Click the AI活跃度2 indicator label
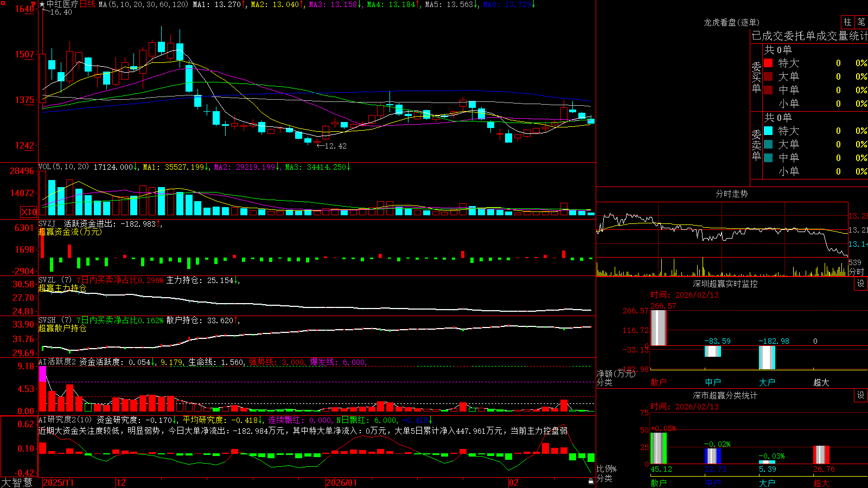Screen dimensions: 868x488 58,362
